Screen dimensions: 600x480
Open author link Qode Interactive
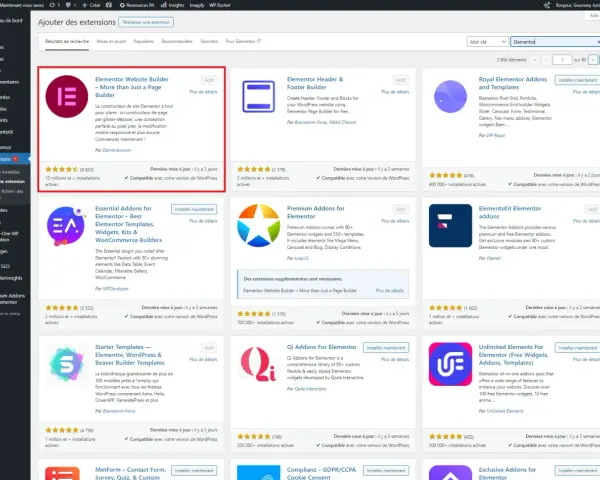[x=310, y=389]
